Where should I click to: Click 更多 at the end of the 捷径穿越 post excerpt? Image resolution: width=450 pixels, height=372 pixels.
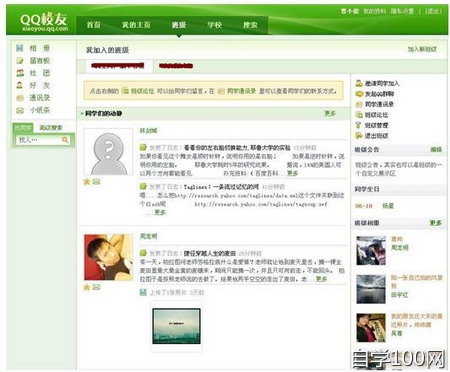[321, 279]
